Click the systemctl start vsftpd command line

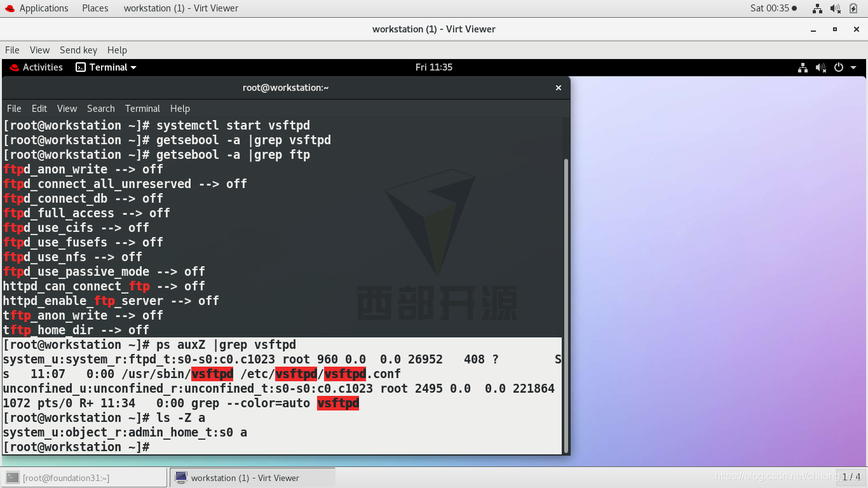pos(156,125)
